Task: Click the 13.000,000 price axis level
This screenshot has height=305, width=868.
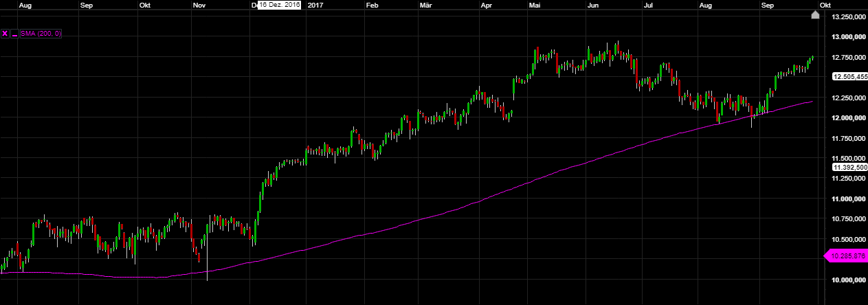Action: click(x=847, y=37)
